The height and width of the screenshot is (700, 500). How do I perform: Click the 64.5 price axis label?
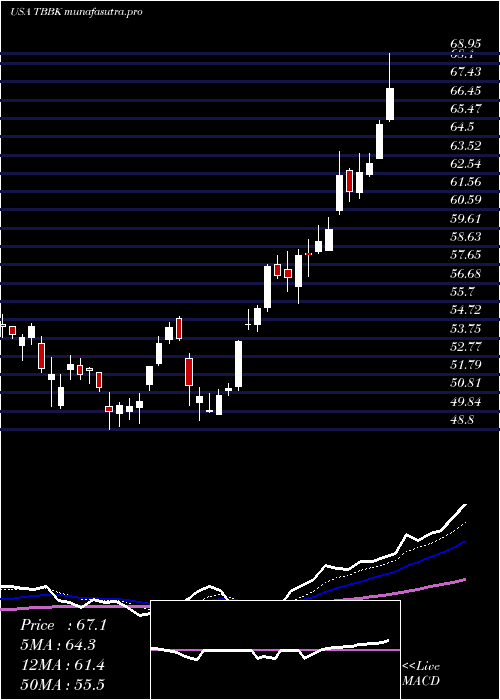[x=462, y=127]
